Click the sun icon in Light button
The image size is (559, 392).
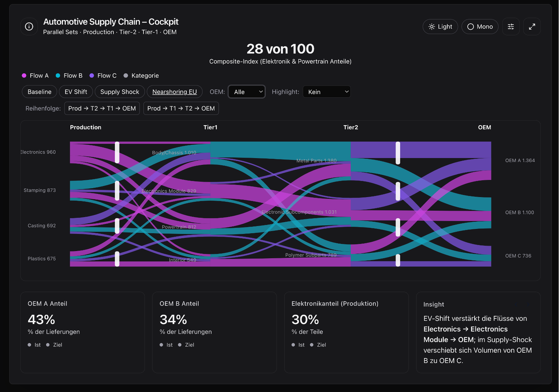432,27
